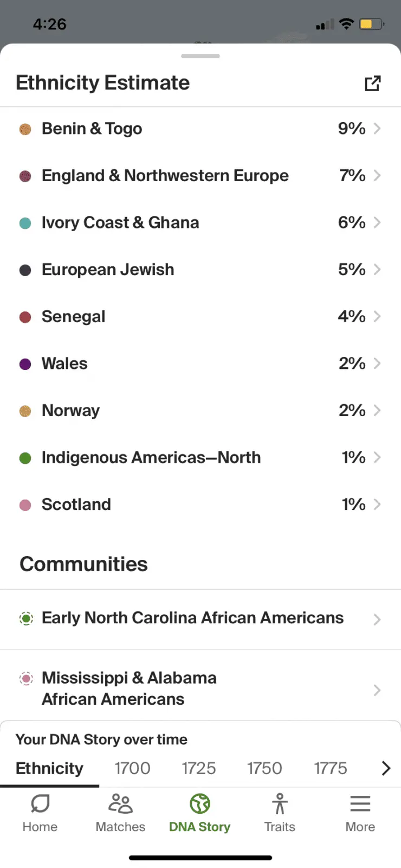
Task: Tap the sheet drag handle at top
Action: point(200,56)
